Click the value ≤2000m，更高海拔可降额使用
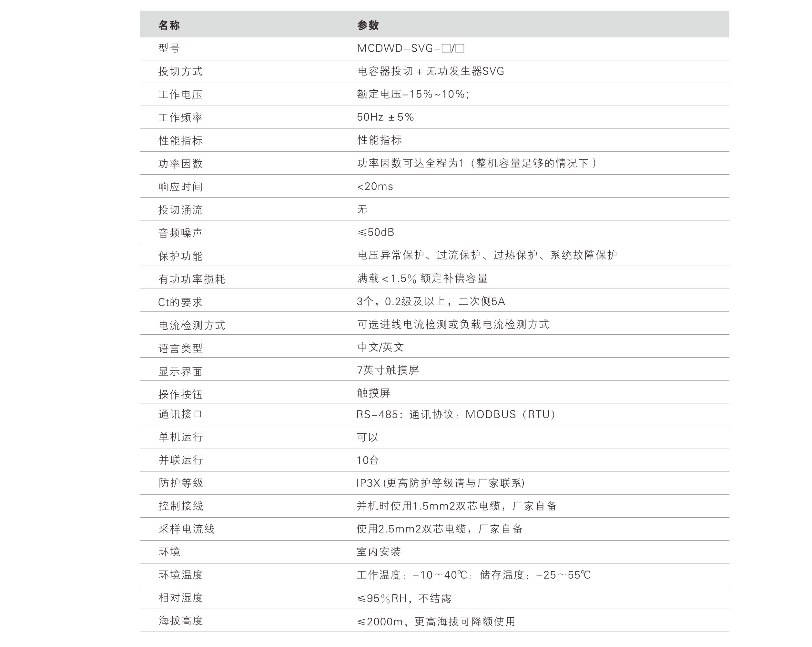The height and width of the screenshot is (647, 812). 436,622
